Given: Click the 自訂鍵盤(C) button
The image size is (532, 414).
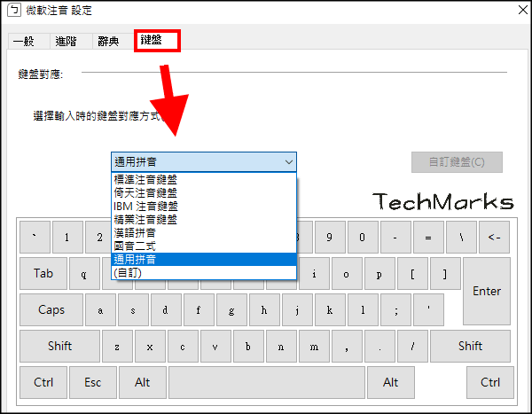Looking at the screenshot, I should click(x=457, y=162).
